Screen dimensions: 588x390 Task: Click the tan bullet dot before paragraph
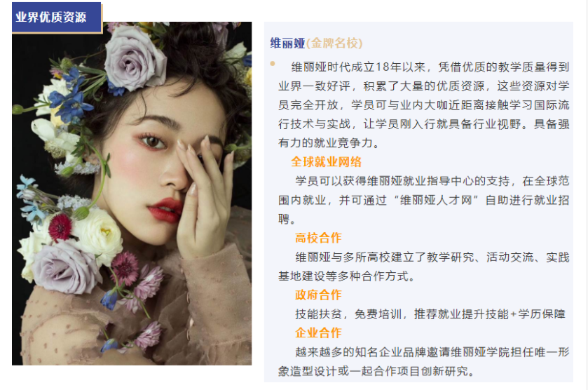273,64
